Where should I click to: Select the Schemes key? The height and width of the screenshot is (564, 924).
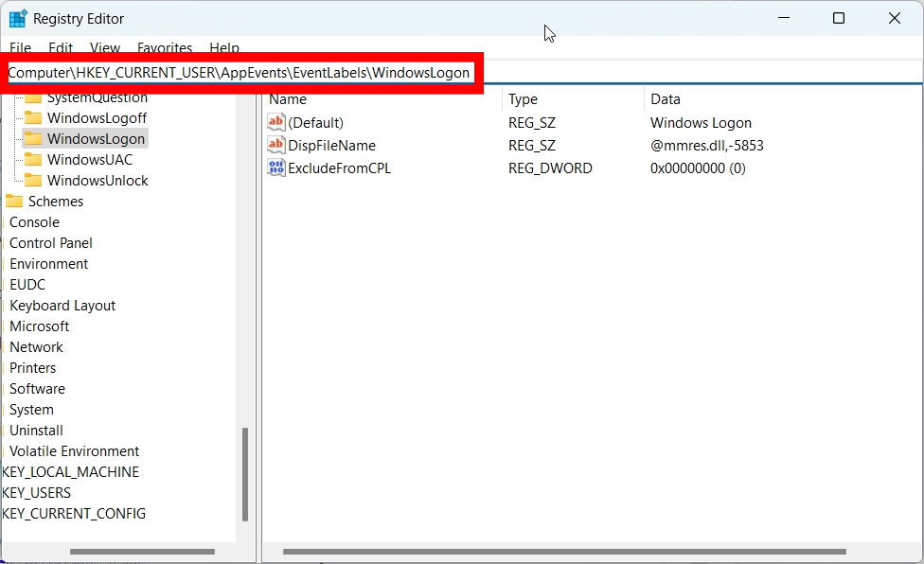tap(56, 202)
